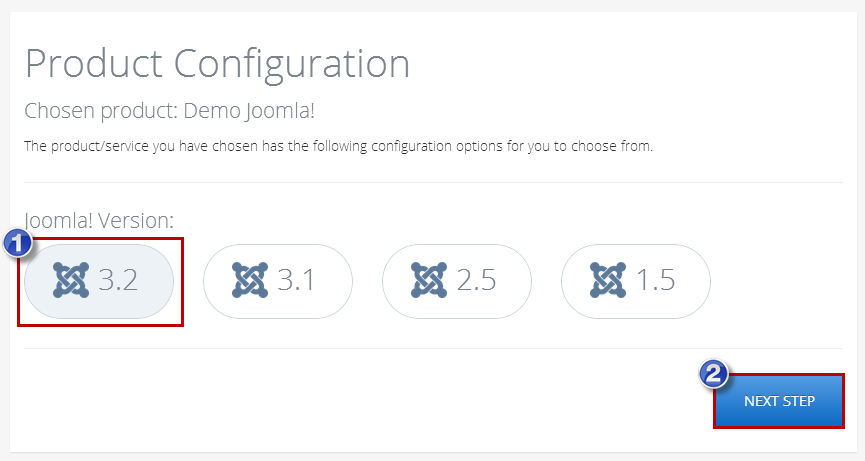Click the blue number 2 annotation badge
This screenshot has width=865, height=461.
tap(714, 374)
